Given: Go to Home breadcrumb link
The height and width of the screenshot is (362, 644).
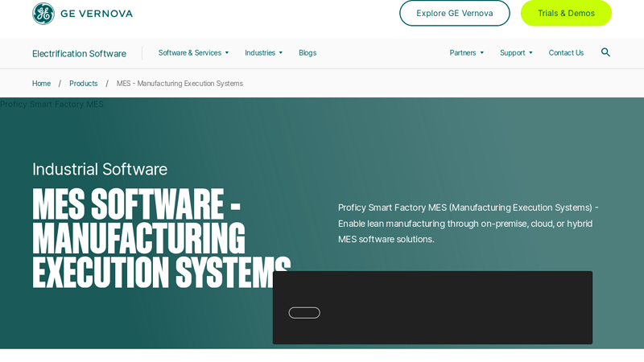Looking at the screenshot, I should (42, 84).
